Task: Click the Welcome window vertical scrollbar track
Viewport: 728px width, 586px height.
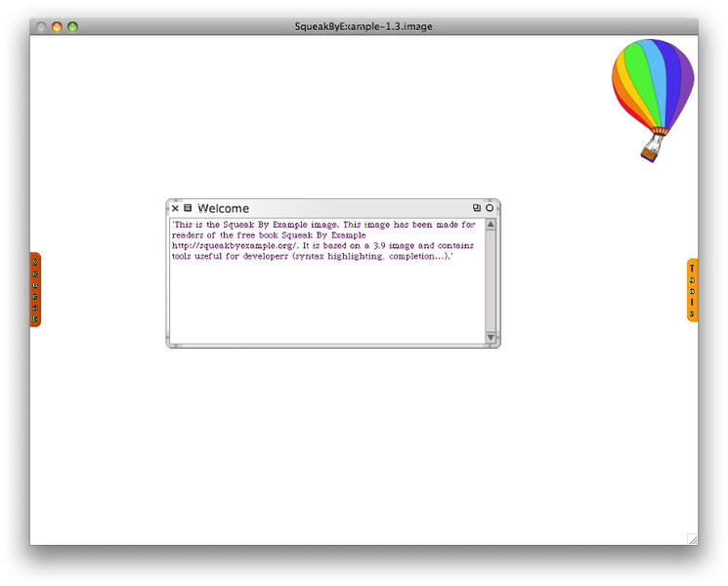Action: click(x=491, y=280)
